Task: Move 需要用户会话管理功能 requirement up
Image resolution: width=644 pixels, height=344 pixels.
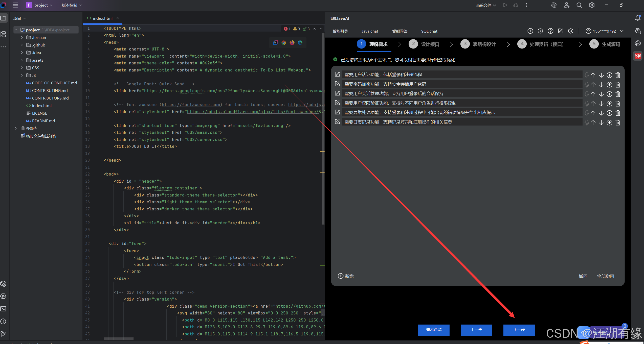Action: click(593, 94)
